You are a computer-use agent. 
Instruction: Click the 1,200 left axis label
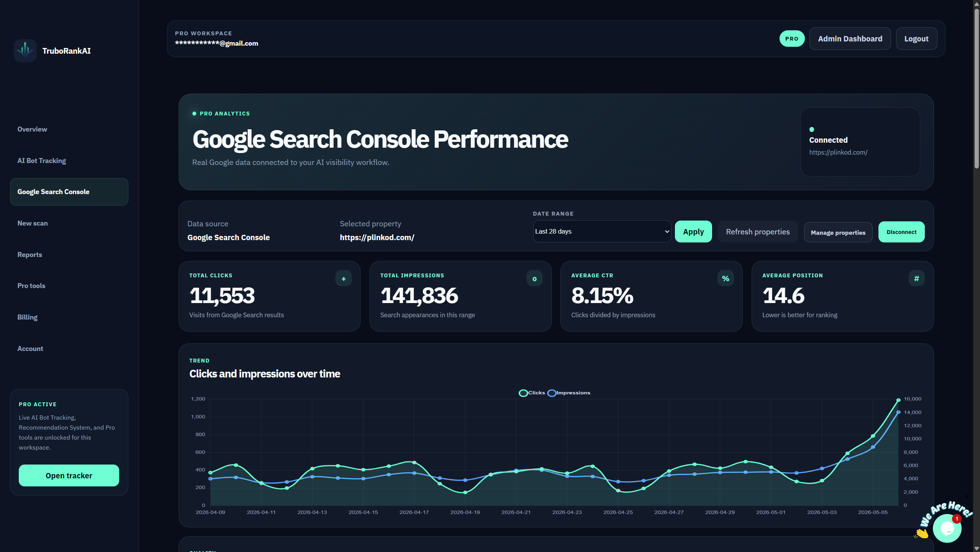coord(198,399)
